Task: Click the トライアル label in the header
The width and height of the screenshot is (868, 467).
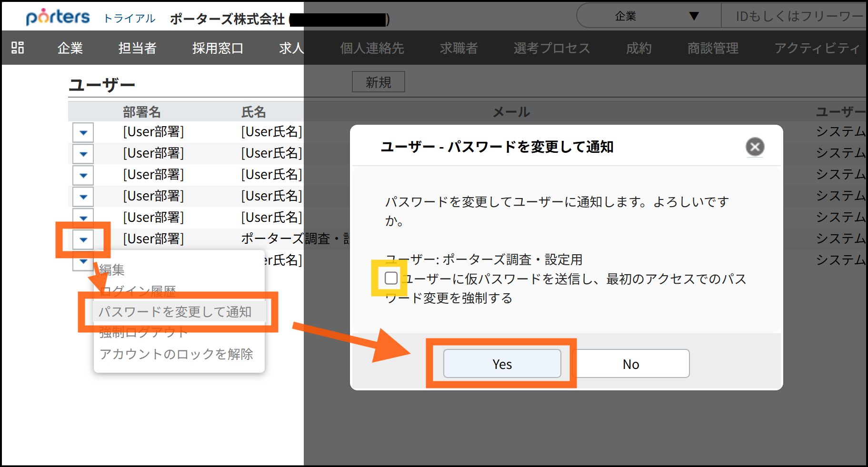Action: pos(130,19)
